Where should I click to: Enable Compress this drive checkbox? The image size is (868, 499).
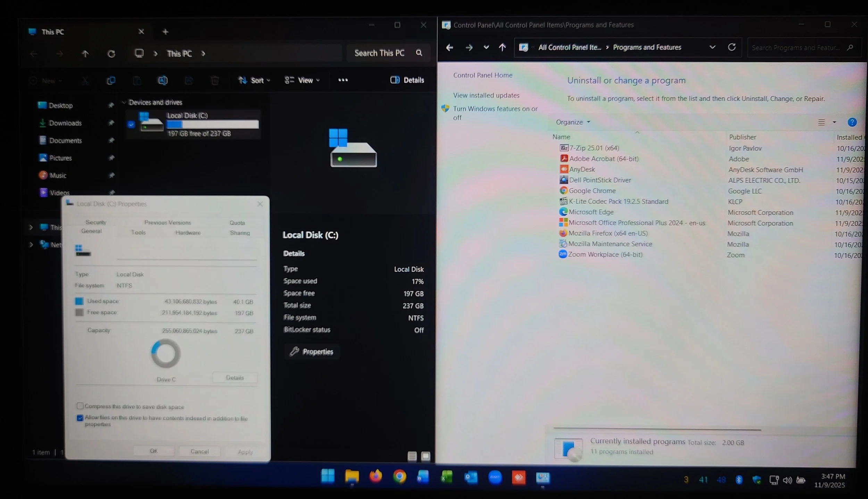tap(80, 406)
